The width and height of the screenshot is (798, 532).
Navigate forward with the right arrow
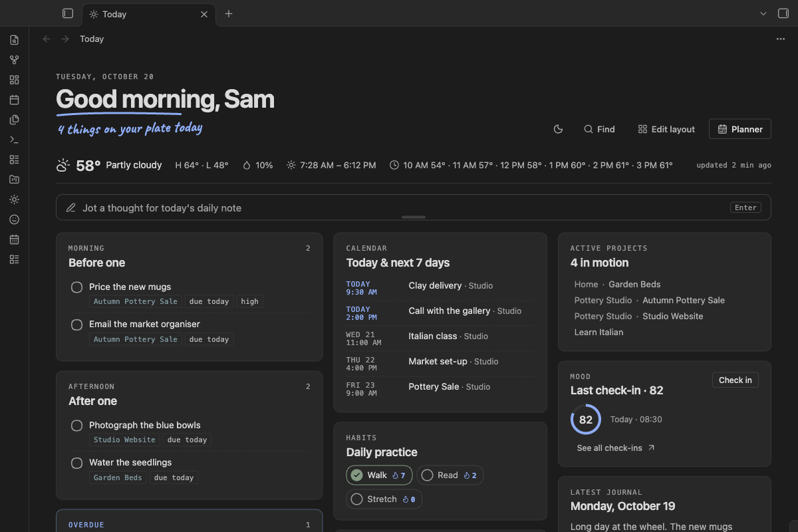coord(65,39)
